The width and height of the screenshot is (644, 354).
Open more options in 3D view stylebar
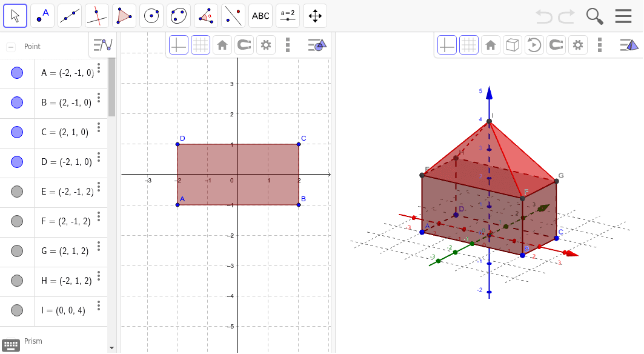tap(600, 45)
